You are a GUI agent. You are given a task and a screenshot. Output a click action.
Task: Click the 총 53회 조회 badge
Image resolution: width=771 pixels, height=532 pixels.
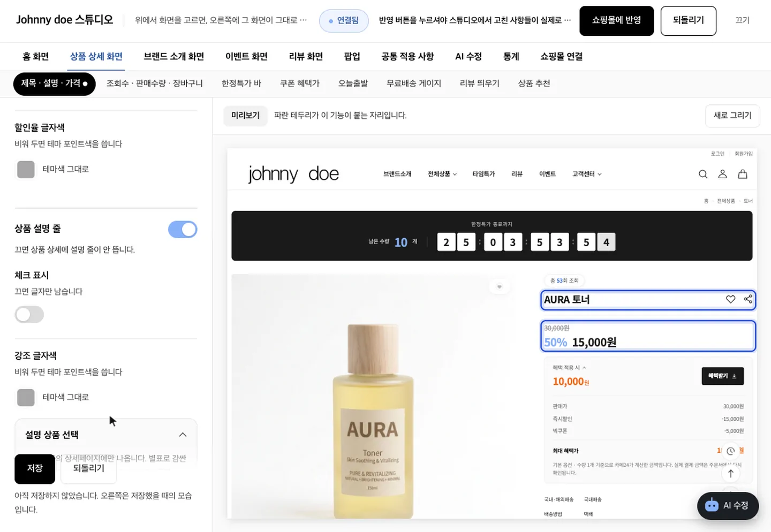pyautogui.click(x=564, y=280)
